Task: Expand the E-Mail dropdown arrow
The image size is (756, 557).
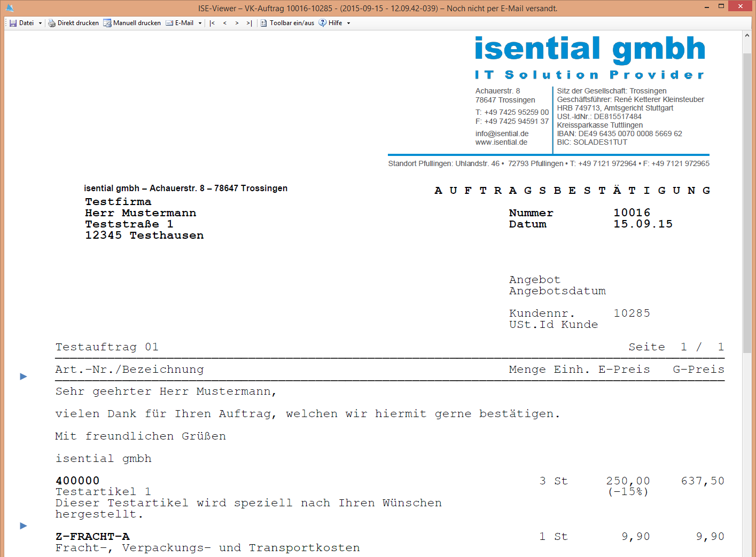Action: pos(200,23)
